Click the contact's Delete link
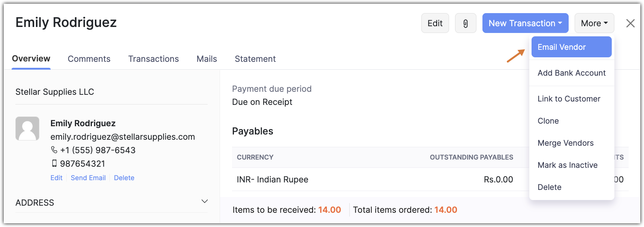The width and height of the screenshot is (644, 227). (124, 178)
